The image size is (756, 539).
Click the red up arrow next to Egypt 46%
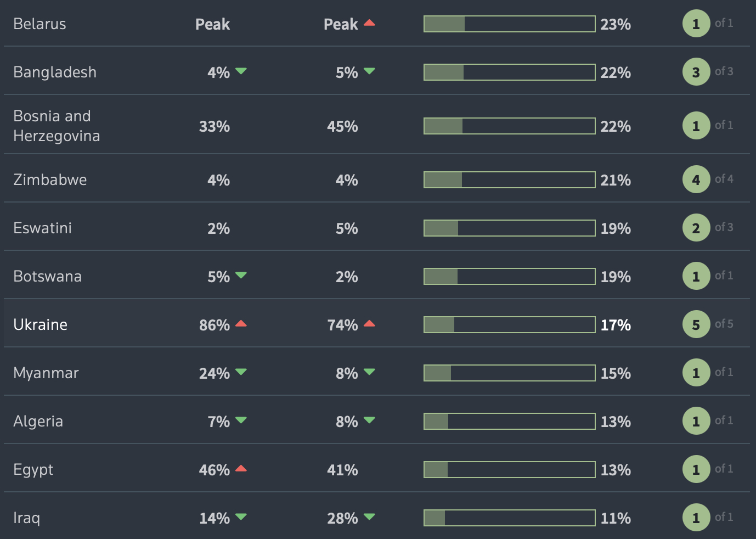pyautogui.click(x=241, y=469)
